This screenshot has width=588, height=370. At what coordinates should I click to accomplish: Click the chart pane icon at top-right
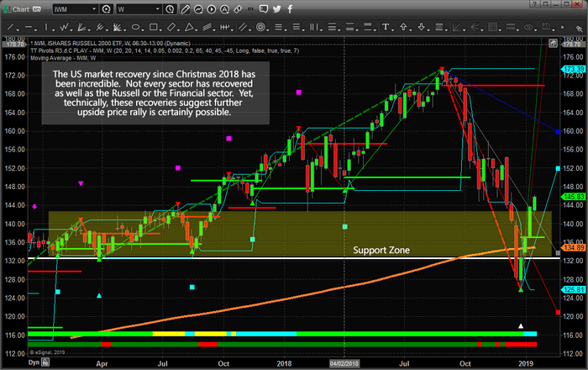point(553,44)
